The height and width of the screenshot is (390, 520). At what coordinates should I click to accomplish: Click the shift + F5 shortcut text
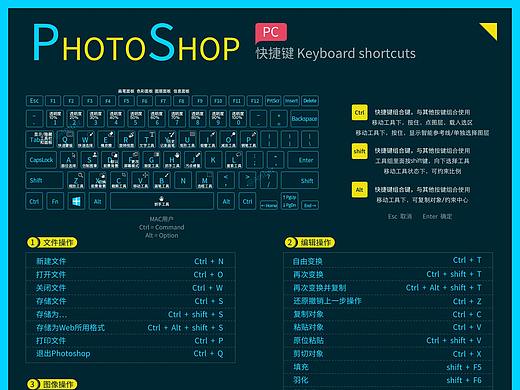pos(464,367)
